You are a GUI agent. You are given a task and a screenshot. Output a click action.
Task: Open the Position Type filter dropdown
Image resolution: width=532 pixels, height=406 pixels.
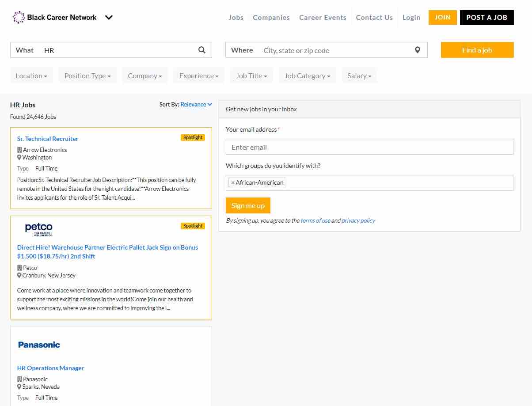pos(87,76)
